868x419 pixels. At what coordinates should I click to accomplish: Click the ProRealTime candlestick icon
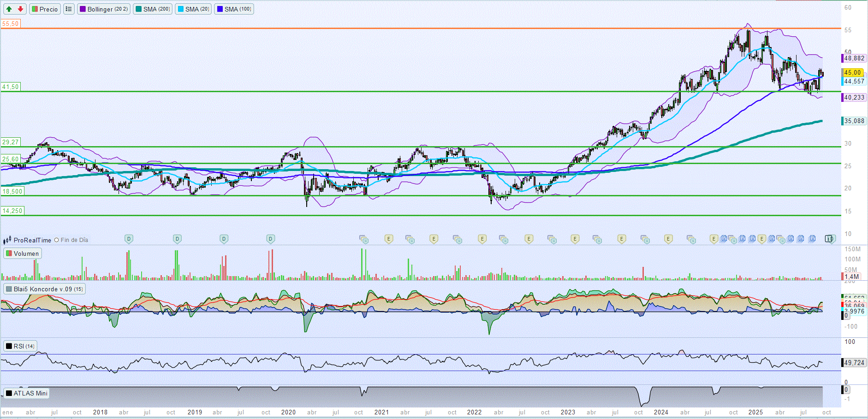(x=7, y=240)
